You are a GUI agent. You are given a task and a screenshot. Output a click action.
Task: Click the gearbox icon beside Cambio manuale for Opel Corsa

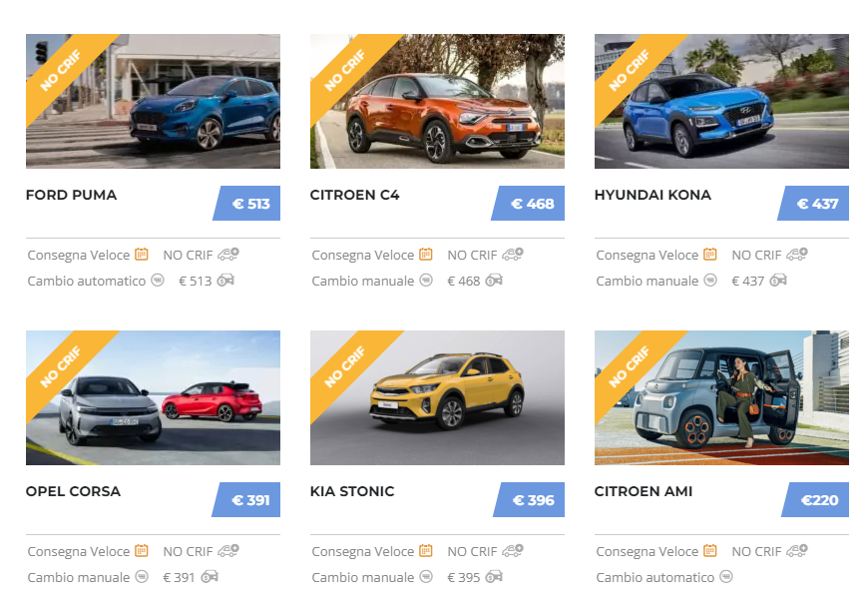tap(143, 577)
